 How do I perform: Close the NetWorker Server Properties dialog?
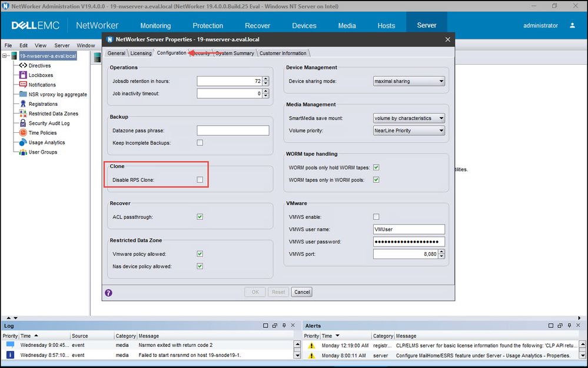pyautogui.click(x=448, y=39)
